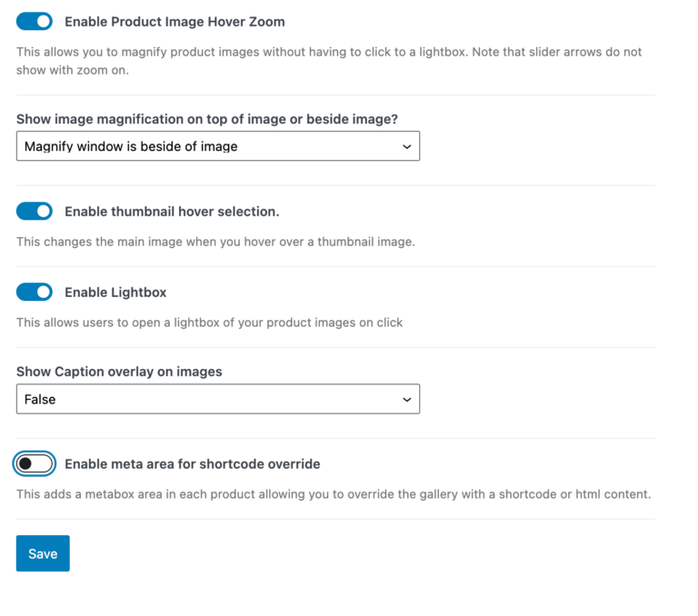Open the Caption overlay dropdown showing "False"

[218, 399]
